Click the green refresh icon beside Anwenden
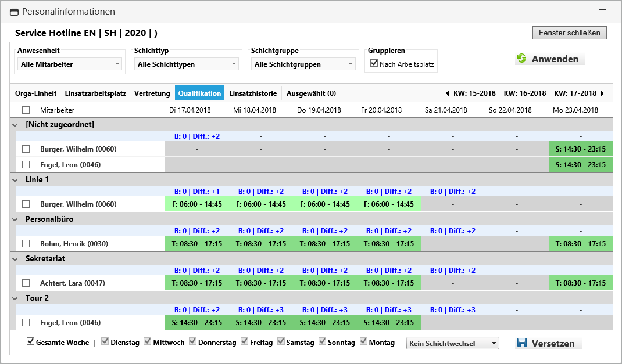622x364 pixels. pyautogui.click(x=521, y=59)
